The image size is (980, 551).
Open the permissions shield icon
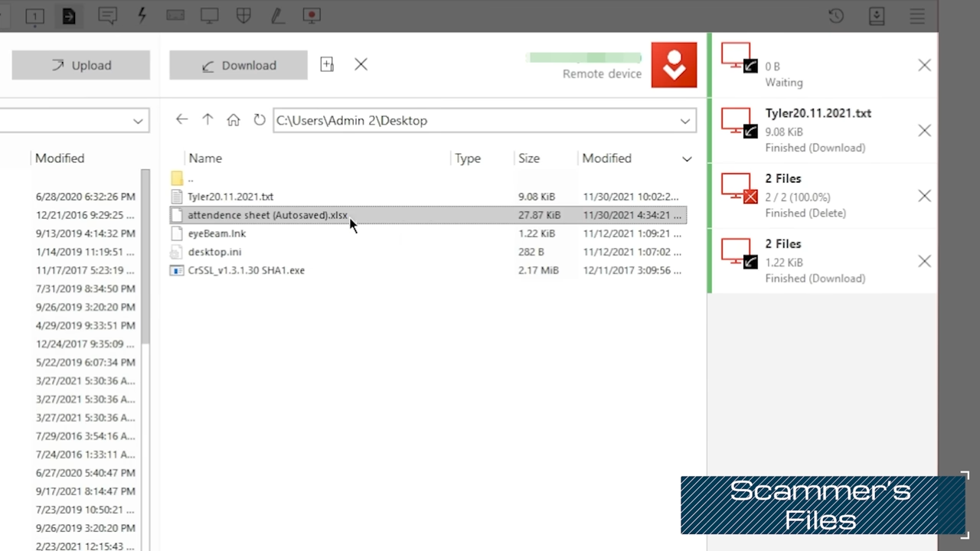coord(243,16)
